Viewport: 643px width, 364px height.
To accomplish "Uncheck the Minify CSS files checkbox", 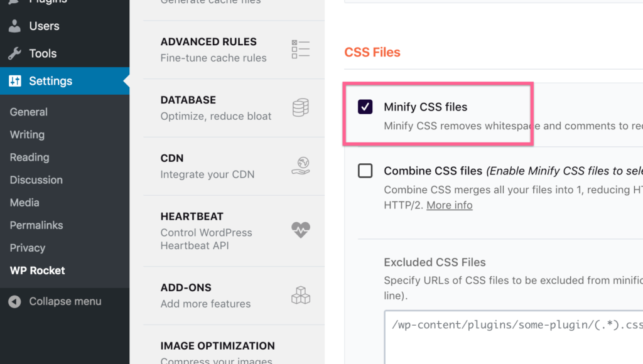I will pyautogui.click(x=365, y=107).
